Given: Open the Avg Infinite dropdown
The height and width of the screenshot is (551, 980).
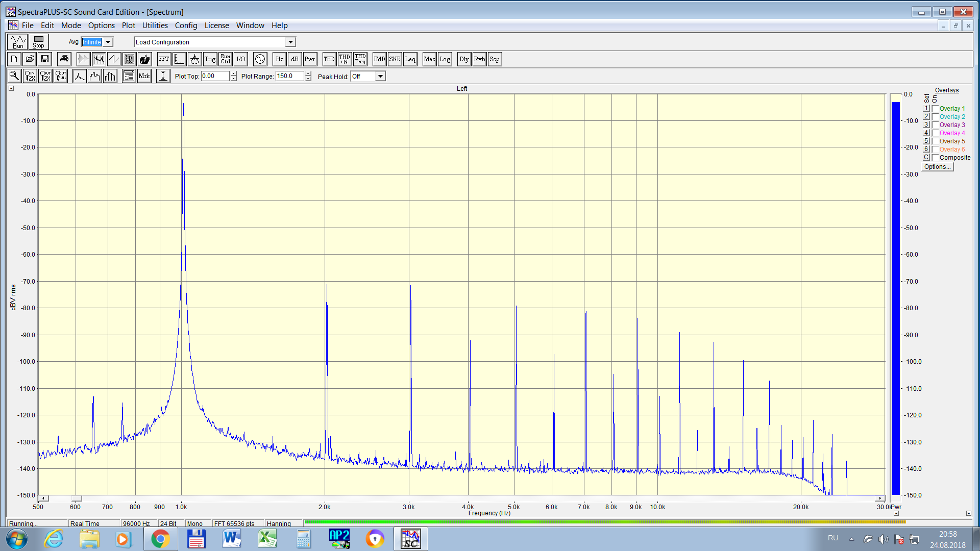Looking at the screenshot, I should click(108, 42).
